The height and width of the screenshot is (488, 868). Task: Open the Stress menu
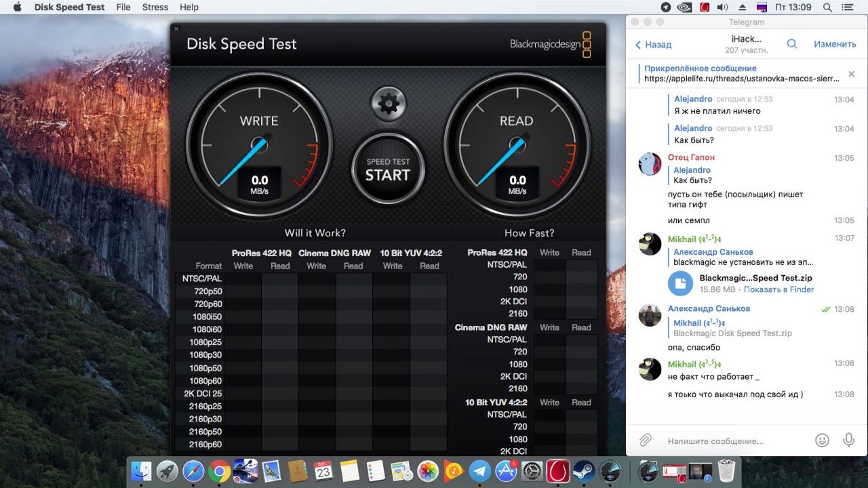pyautogui.click(x=155, y=7)
